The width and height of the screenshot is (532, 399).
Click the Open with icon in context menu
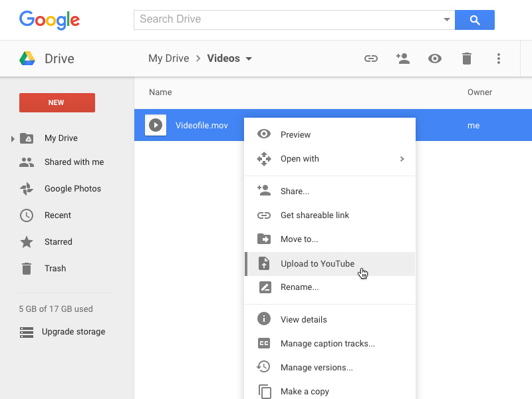tap(264, 159)
